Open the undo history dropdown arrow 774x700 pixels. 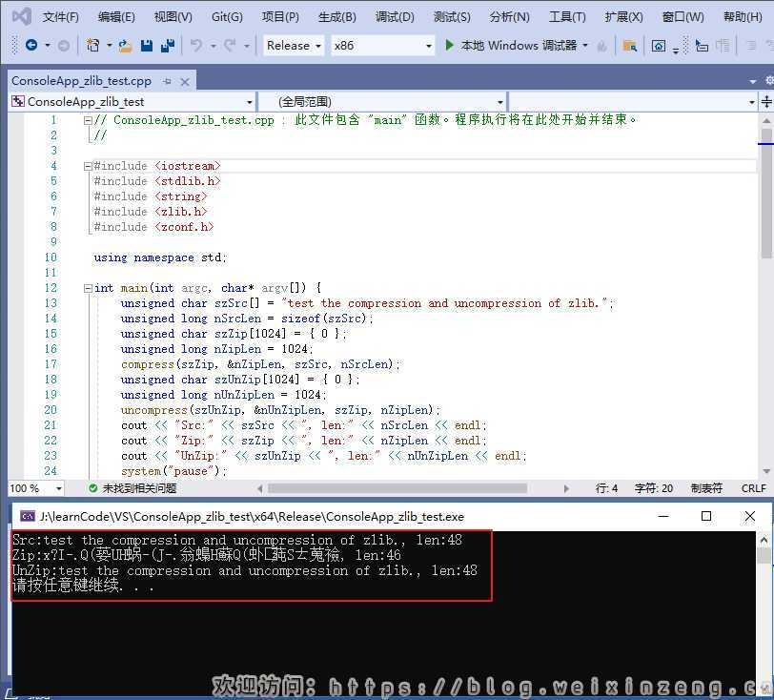pyautogui.click(x=213, y=46)
